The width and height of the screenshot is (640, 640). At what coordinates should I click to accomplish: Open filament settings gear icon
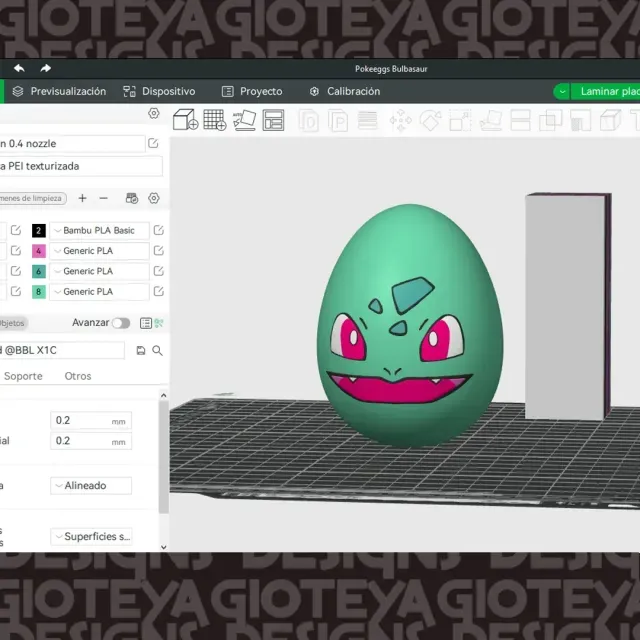pyautogui.click(x=154, y=198)
